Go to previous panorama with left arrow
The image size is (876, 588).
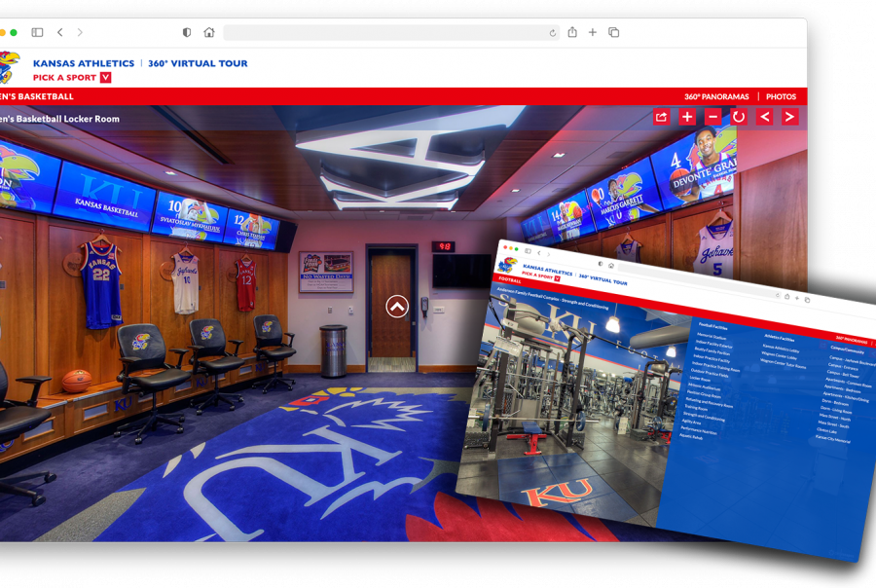(764, 117)
